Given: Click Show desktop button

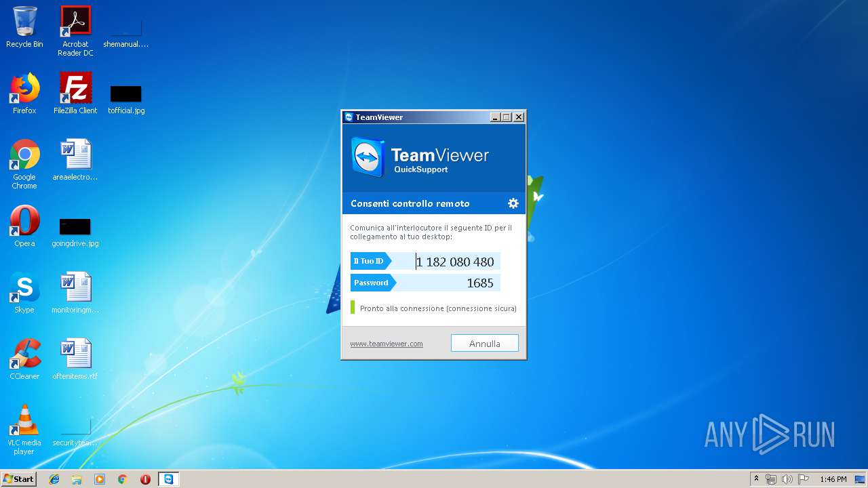Looking at the screenshot, I should (x=861, y=479).
